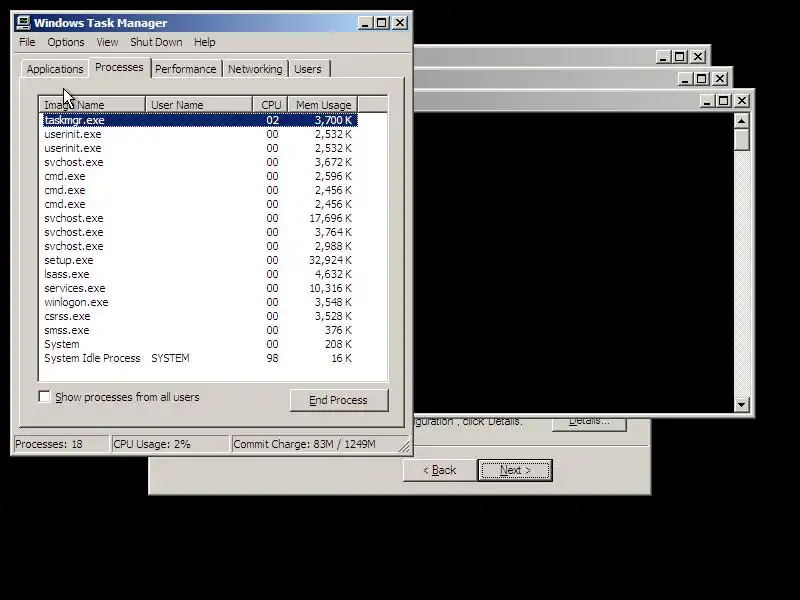The image size is (800, 600).
Task: Select the csrss.exe process
Action: (199, 316)
